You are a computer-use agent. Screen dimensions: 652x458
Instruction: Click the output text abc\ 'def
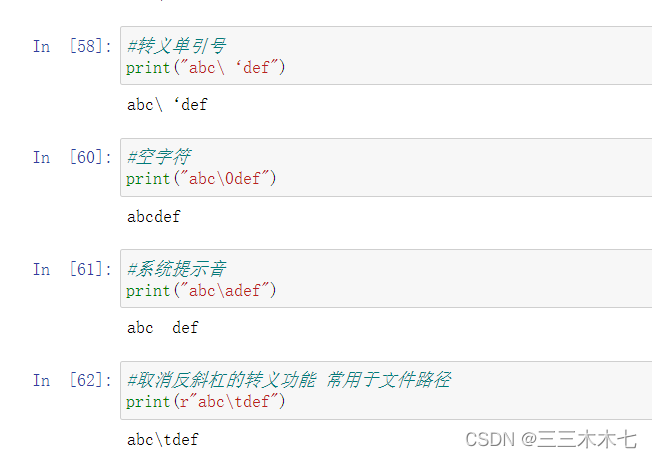click(167, 104)
